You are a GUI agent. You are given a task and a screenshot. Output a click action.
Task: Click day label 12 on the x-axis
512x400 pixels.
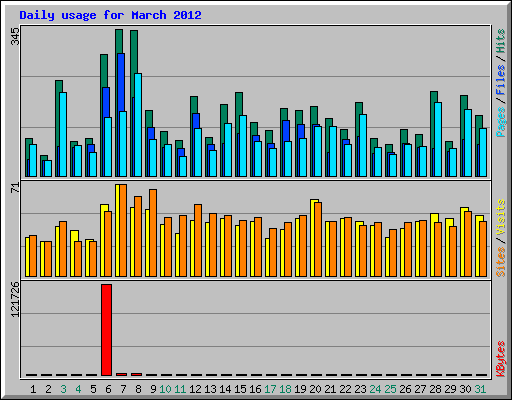point(195,389)
